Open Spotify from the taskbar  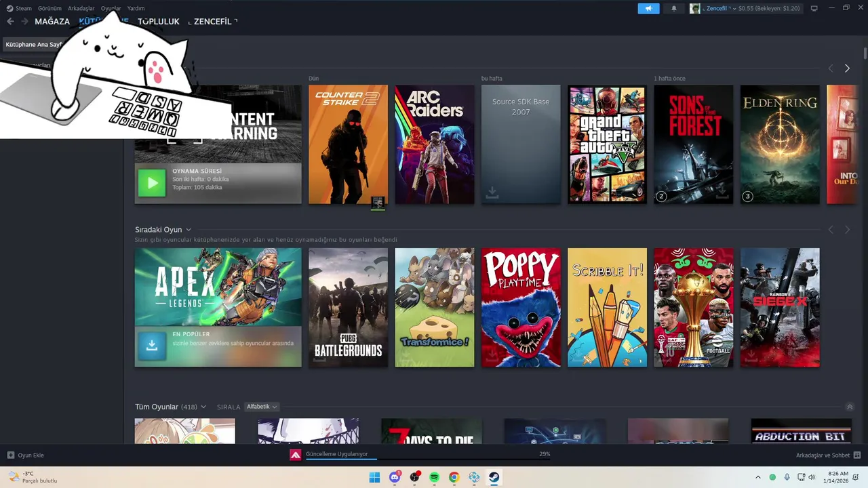pyautogui.click(x=435, y=477)
